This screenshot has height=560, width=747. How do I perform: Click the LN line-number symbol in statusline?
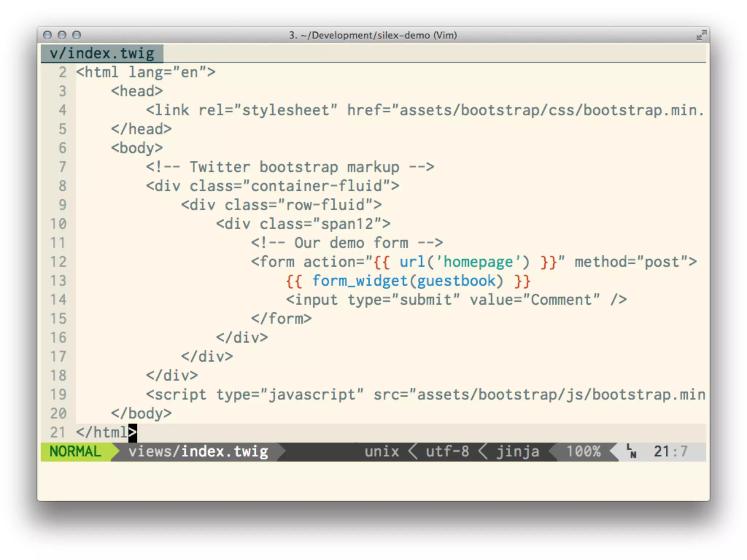pyautogui.click(x=631, y=451)
